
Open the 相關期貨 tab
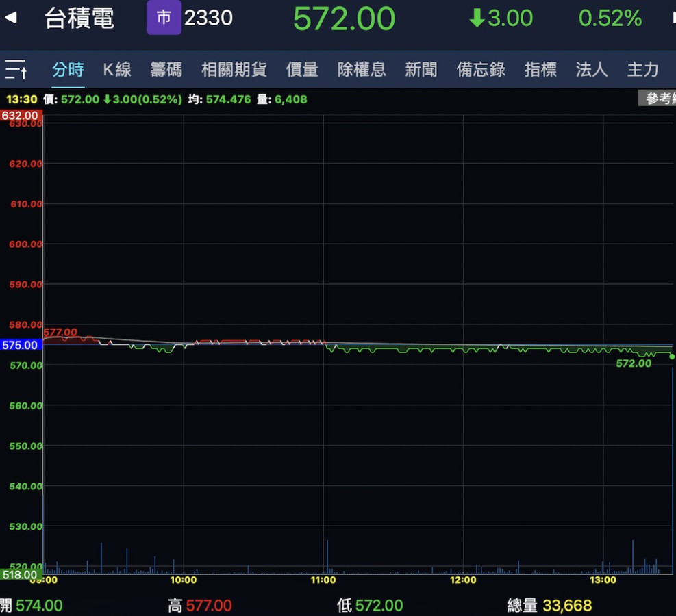pos(234,69)
